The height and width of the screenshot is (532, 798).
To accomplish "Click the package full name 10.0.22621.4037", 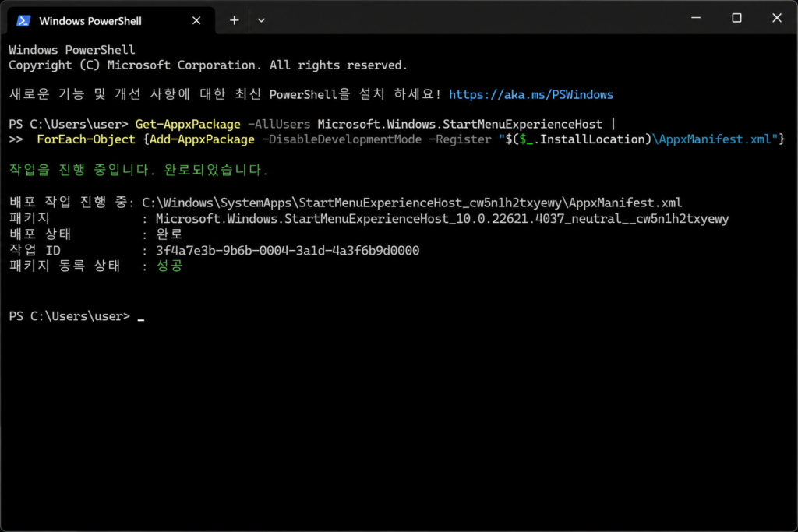I will point(443,219).
